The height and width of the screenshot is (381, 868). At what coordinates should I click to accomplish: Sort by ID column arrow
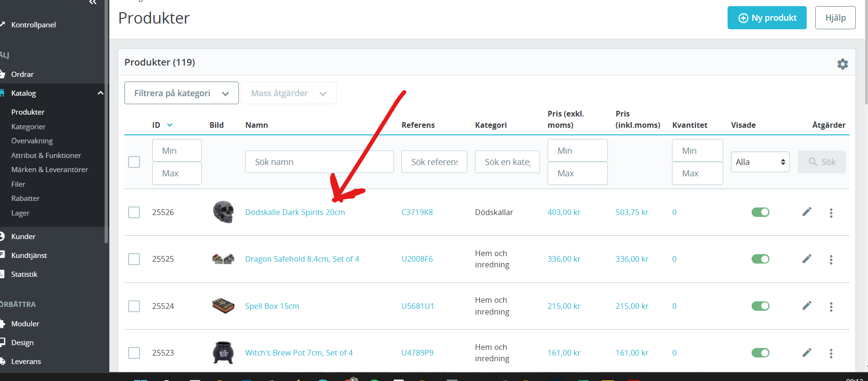[x=170, y=125]
